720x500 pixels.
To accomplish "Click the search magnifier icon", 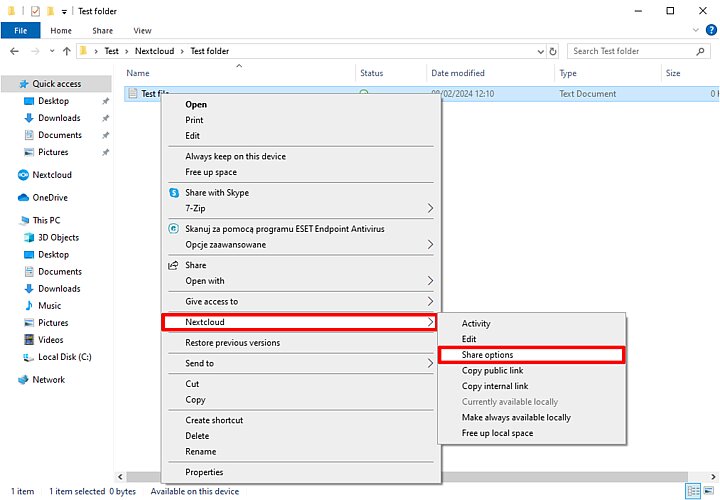I will click(x=700, y=51).
